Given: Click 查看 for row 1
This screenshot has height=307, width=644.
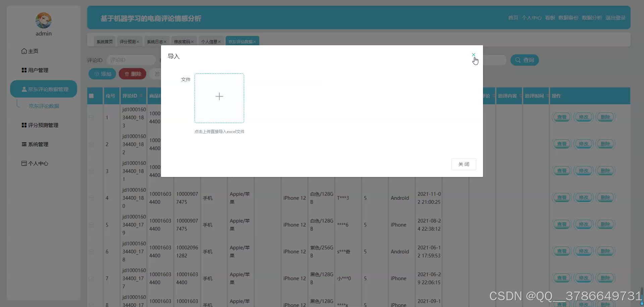Looking at the screenshot, I should click(x=561, y=117).
